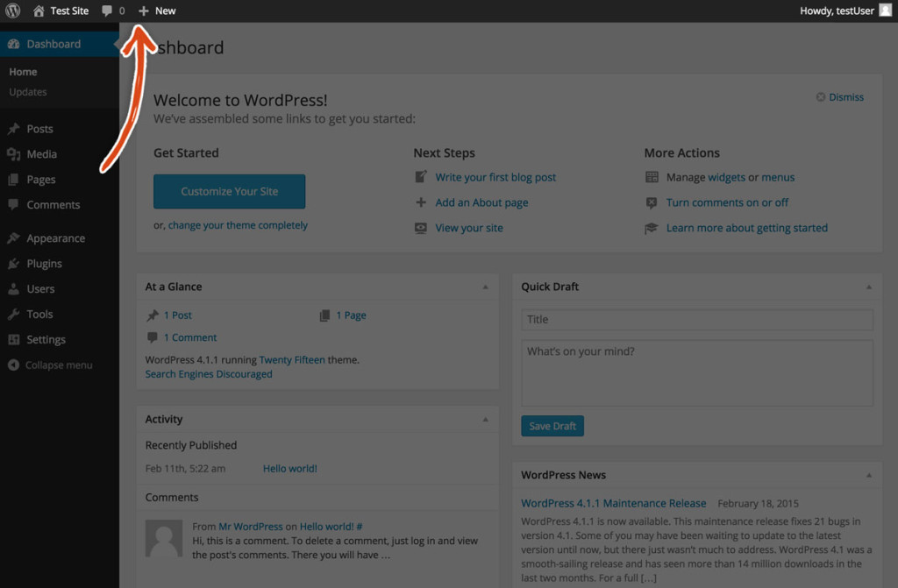This screenshot has height=588, width=898.
Task: Open the Write your first blog post link
Action: click(495, 177)
